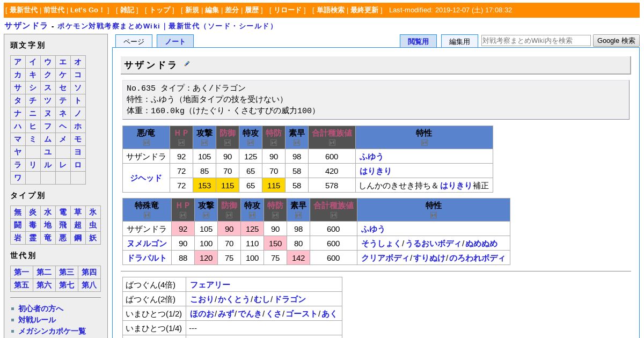The height and width of the screenshot is (338, 644).
Task: Click 編集 in the top bar
Action: click(212, 10)
